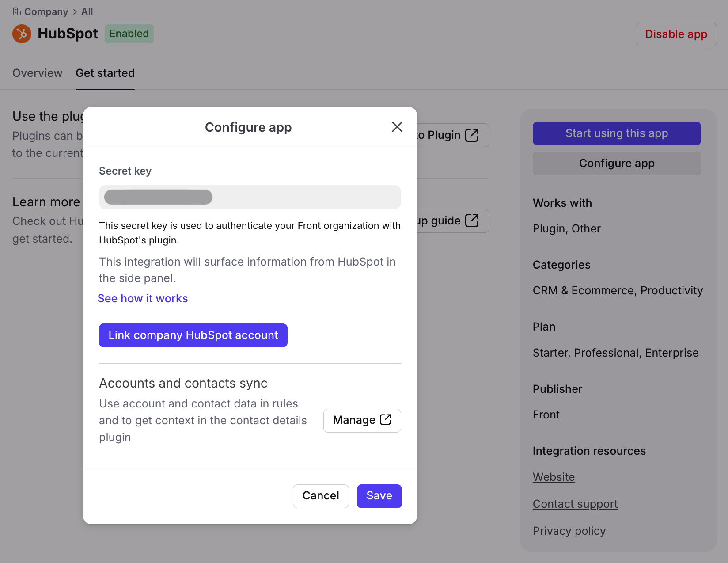Open the Privacy policy link
This screenshot has width=728, height=563.
(x=569, y=531)
